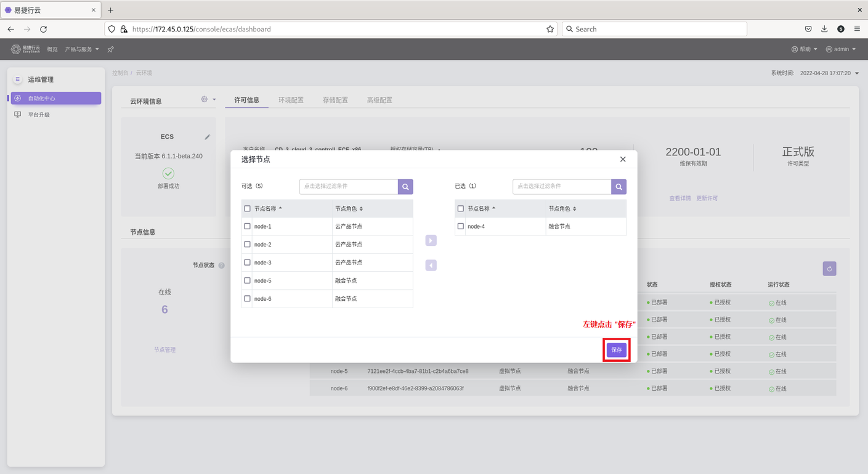
Task: Click the 保存 button
Action: pyautogui.click(x=617, y=349)
